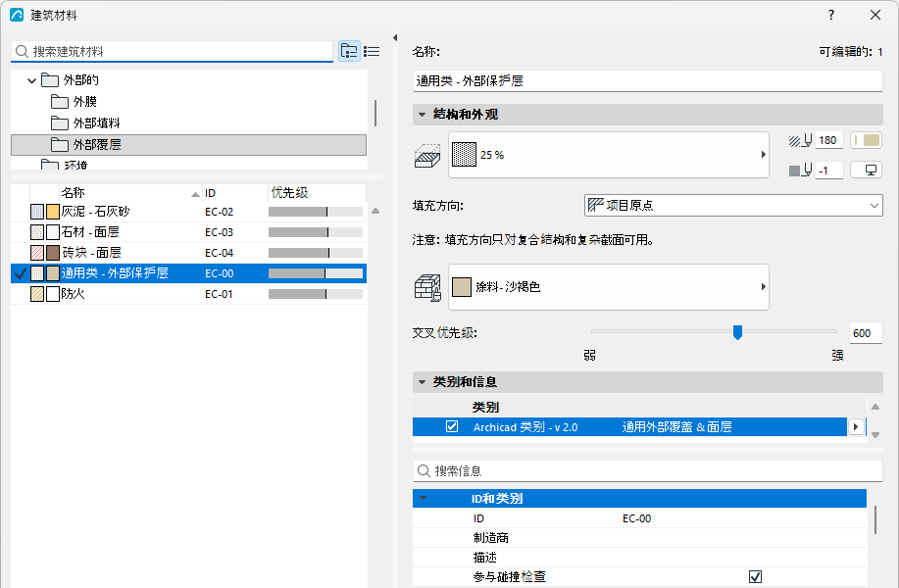This screenshot has width=899, height=588.
Task: Click fill pattern icon of 石材 - 面层
Action: 37,232
